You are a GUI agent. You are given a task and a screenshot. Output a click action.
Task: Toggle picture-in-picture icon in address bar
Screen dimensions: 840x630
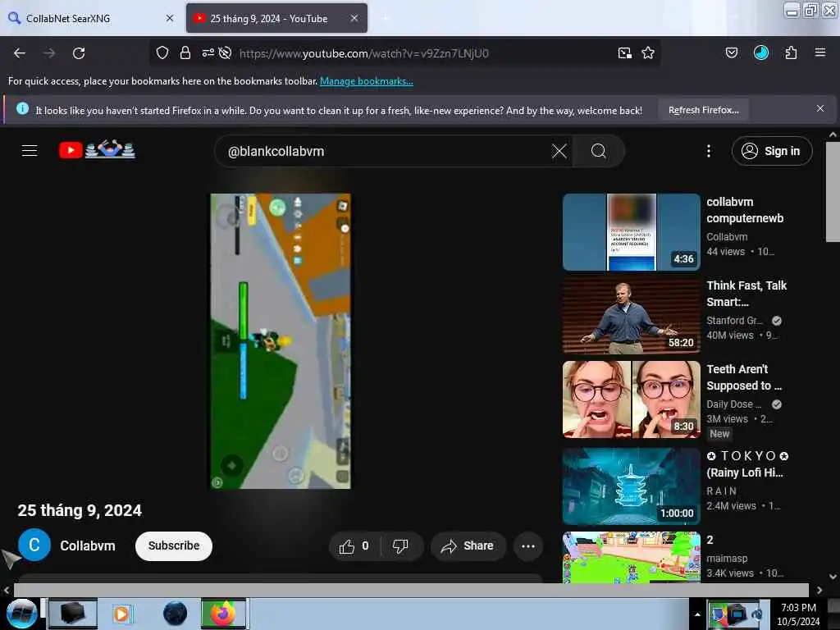click(x=624, y=53)
